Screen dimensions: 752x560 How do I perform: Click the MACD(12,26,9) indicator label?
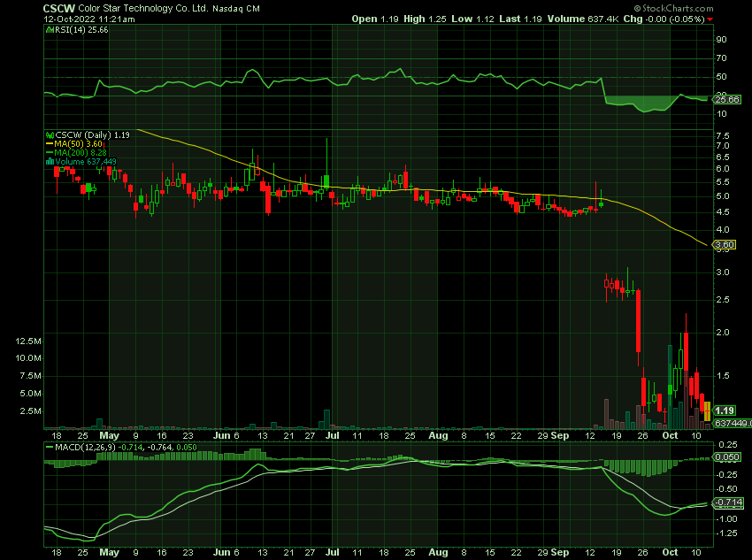coord(85,448)
